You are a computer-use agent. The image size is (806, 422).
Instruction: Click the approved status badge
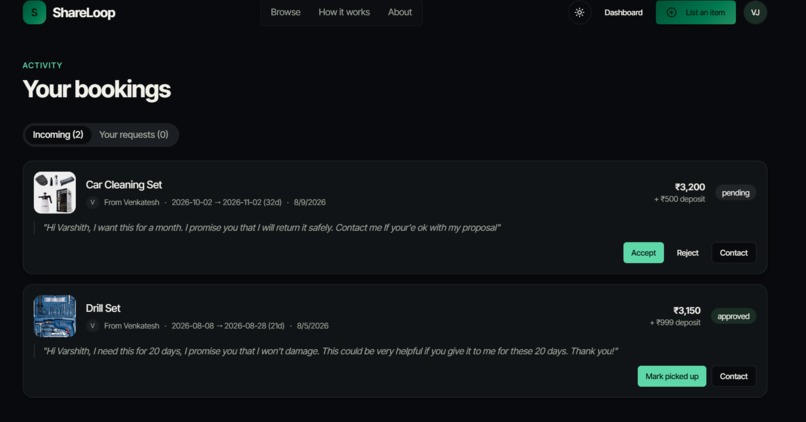[734, 316]
